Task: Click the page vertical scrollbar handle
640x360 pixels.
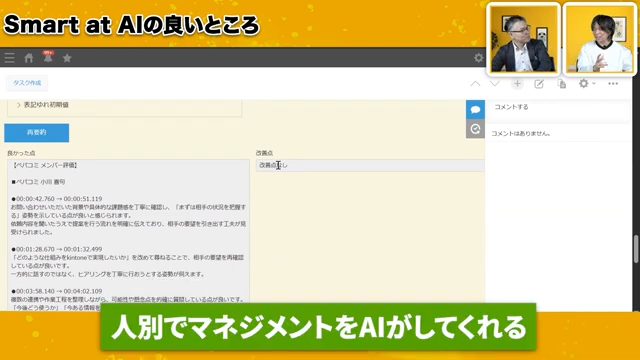Action: (x=636, y=249)
